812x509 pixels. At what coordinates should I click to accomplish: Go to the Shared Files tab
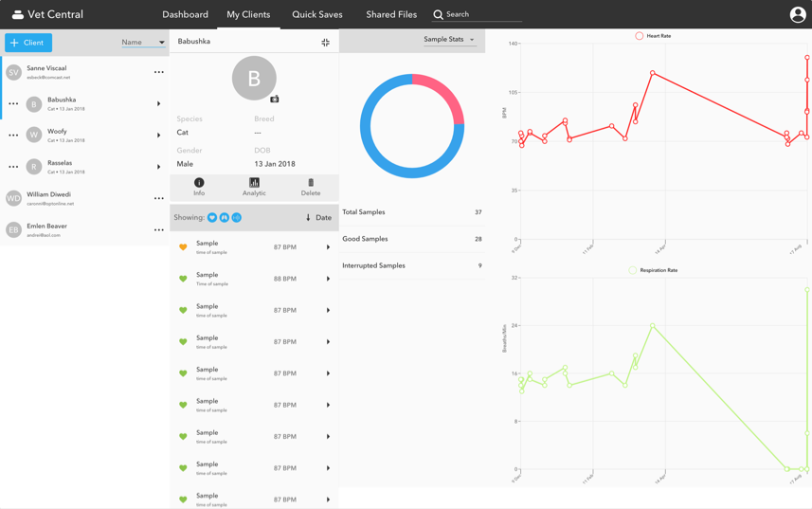click(x=391, y=14)
